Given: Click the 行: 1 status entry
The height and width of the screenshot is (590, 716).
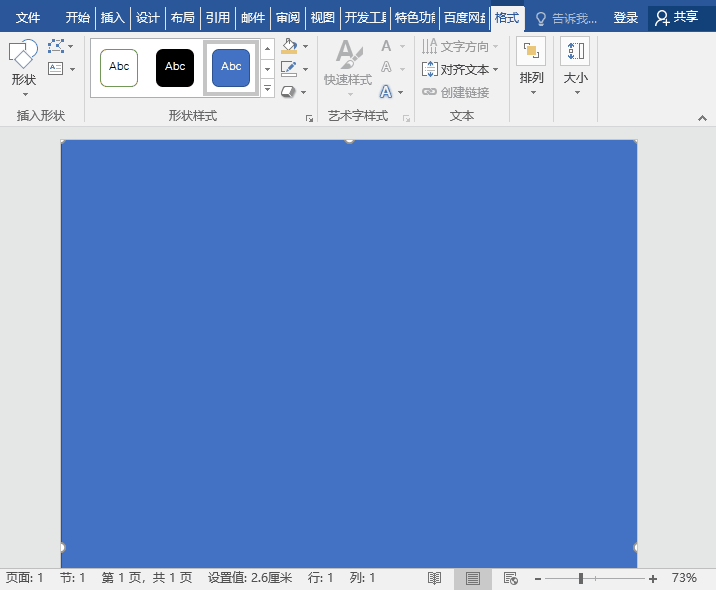Looking at the screenshot, I should coord(320,578).
